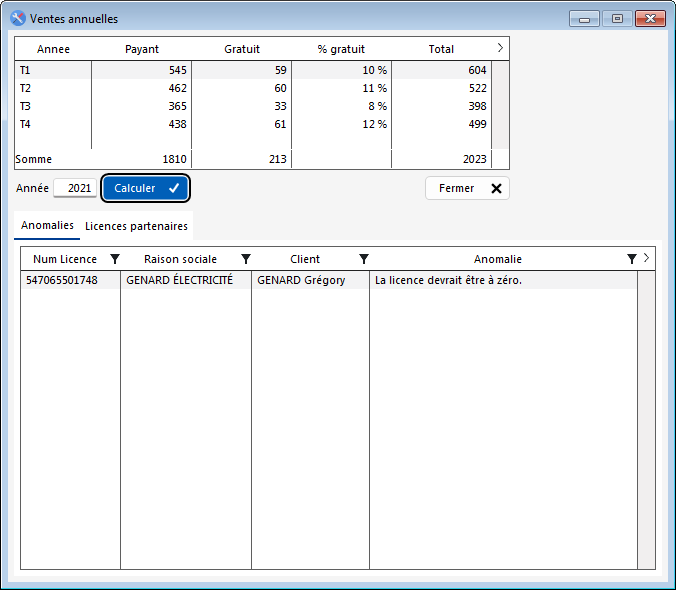Click the Fermer button
The height and width of the screenshot is (590, 676).
coord(467,188)
